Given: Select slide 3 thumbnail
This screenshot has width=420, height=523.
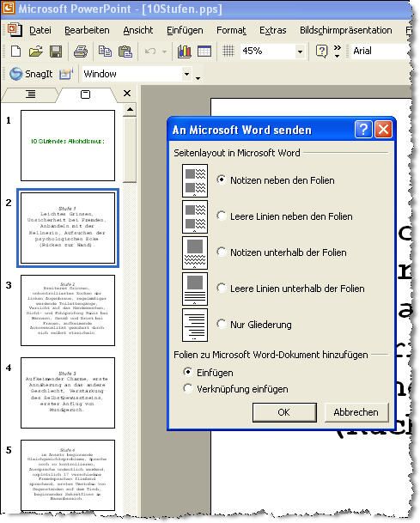Looking at the screenshot, I should click(x=68, y=310).
